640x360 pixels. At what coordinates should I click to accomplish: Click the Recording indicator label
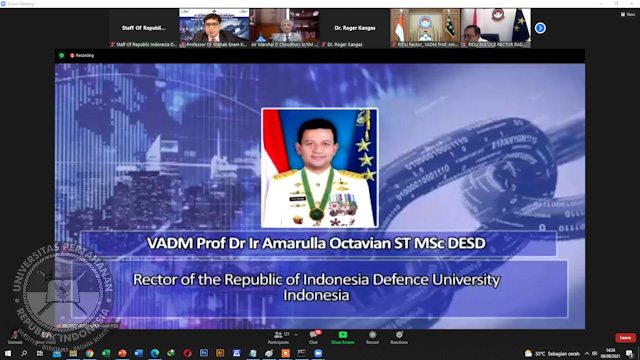point(82,55)
